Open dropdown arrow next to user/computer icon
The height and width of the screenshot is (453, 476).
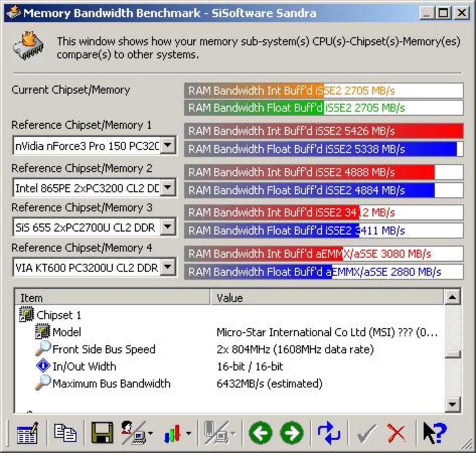(150, 433)
